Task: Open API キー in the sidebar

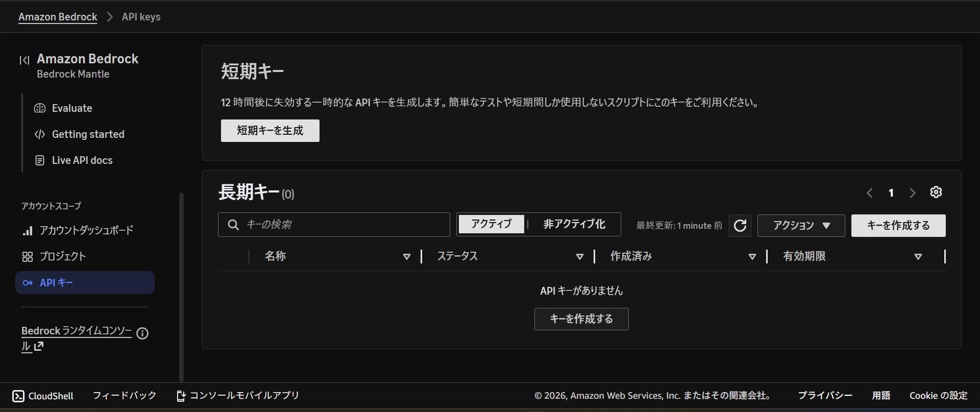Action: pos(85,283)
